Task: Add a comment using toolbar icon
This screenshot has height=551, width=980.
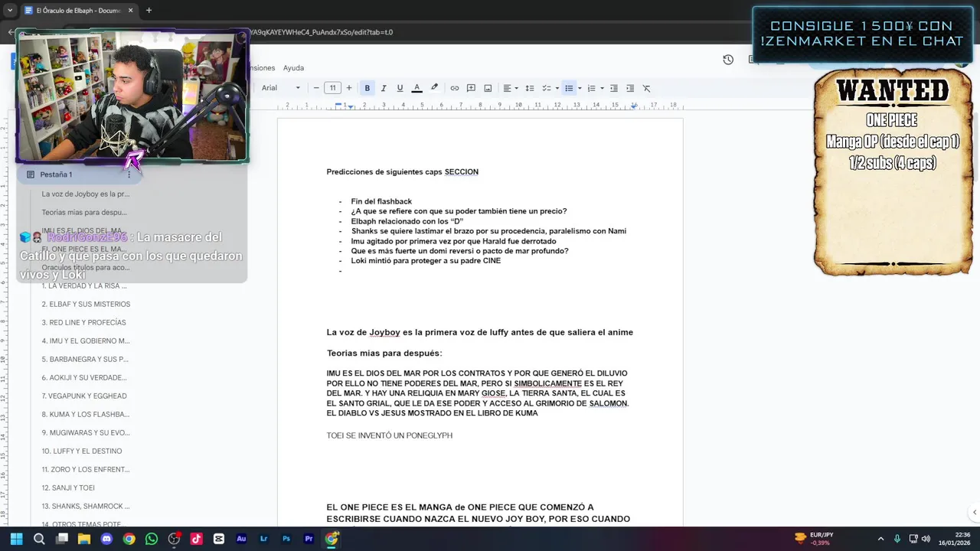Action: pyautogui.click(x=471, y=88)
